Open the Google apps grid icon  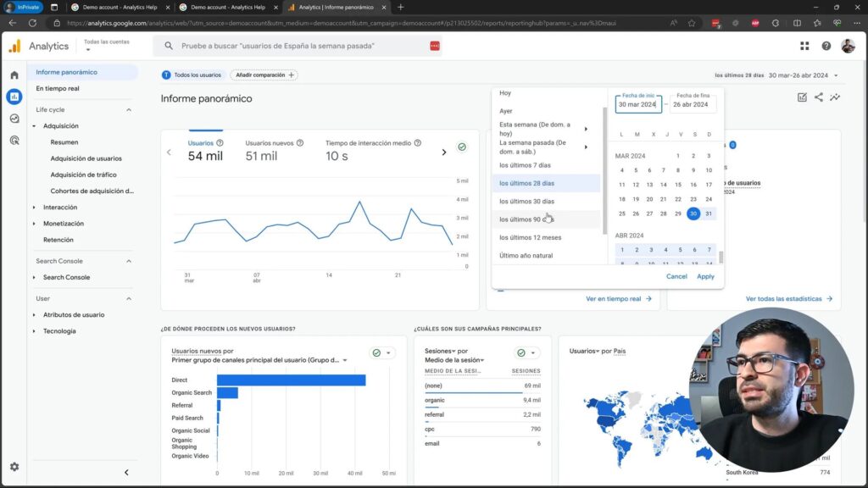click(804, 46)
